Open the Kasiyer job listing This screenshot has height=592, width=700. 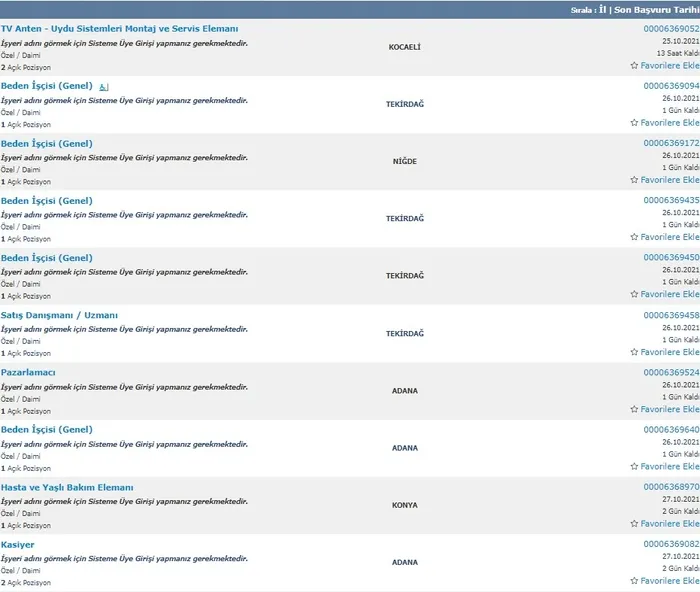point(18,544)
